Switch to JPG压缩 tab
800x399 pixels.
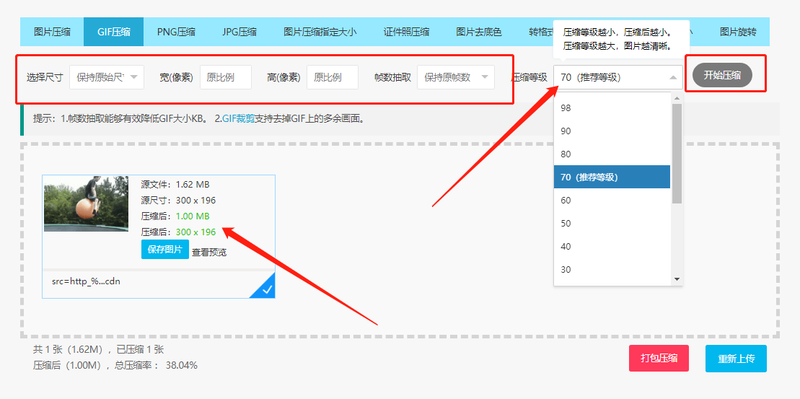pos(239,32)
